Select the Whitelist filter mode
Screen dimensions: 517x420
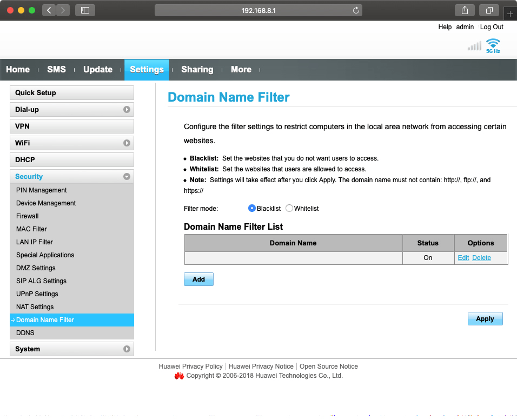[289, 208]
